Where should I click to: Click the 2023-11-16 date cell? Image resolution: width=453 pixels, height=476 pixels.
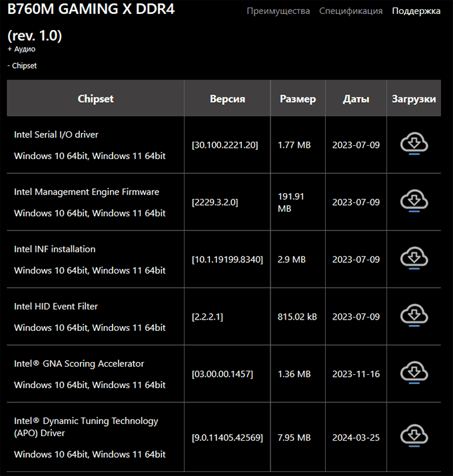coord(356,374)
